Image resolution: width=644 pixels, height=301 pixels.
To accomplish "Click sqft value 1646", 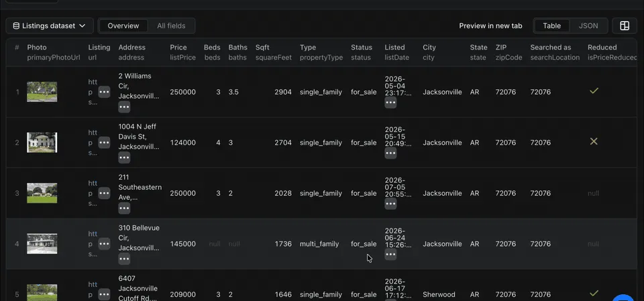I will tap(283, 294).
